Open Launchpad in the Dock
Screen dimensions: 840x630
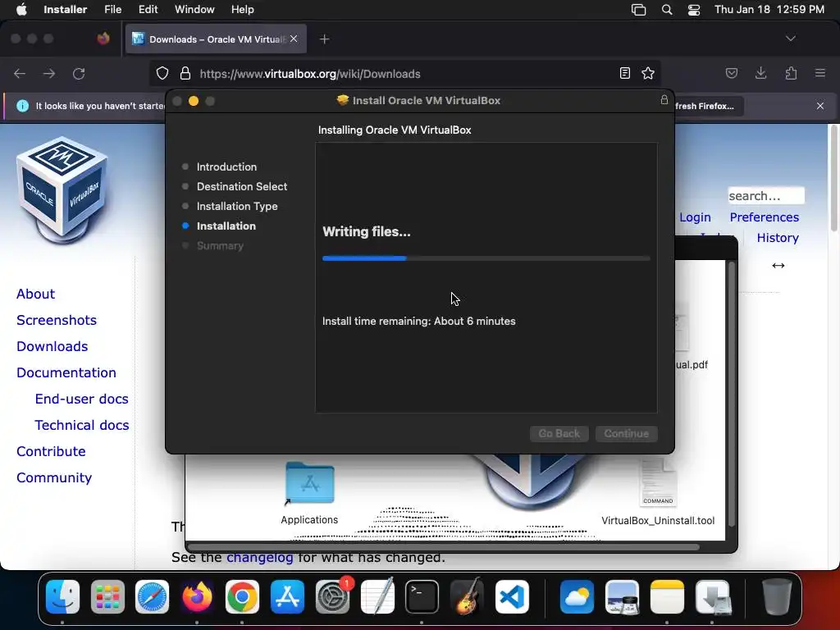point(107,596)
